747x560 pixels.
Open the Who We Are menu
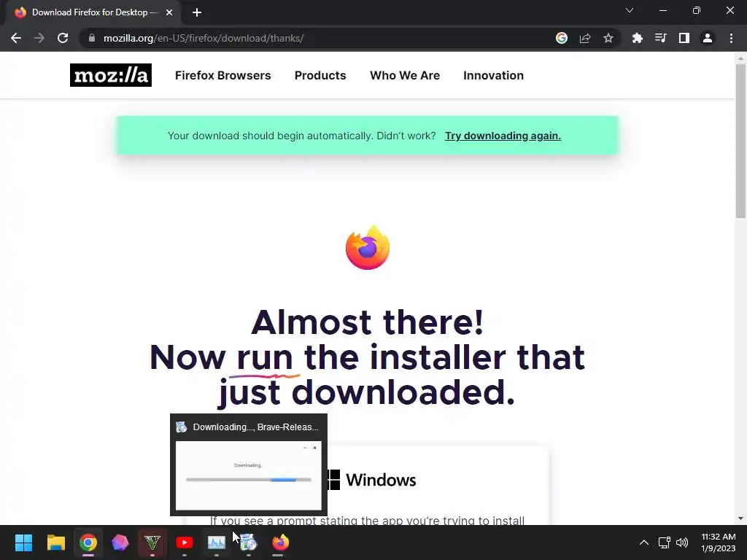click(405, 75)
